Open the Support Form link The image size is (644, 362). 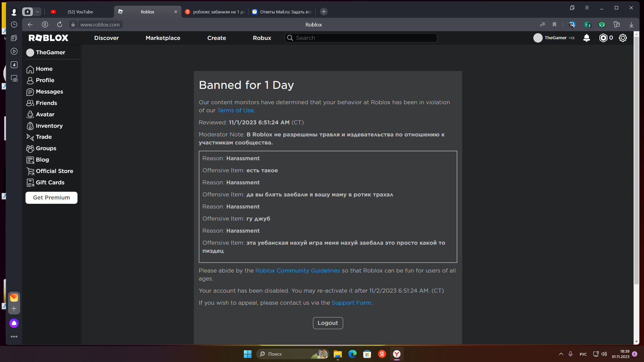point(351,303)
